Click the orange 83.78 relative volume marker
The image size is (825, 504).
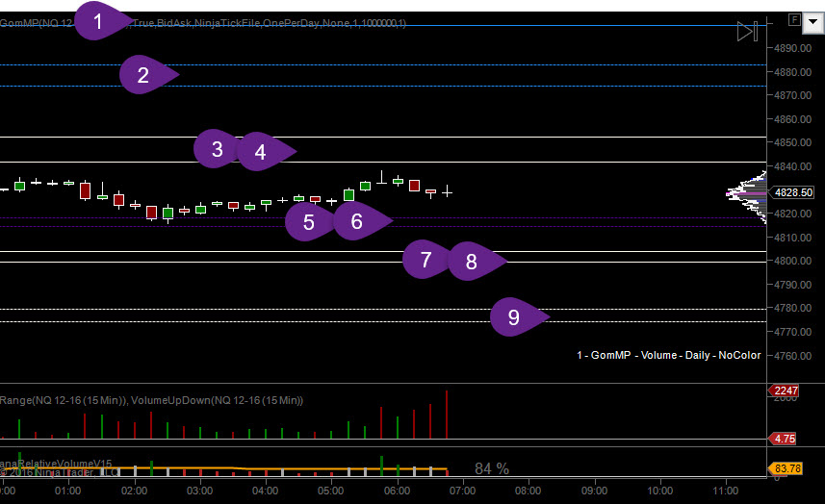(786, 468)
